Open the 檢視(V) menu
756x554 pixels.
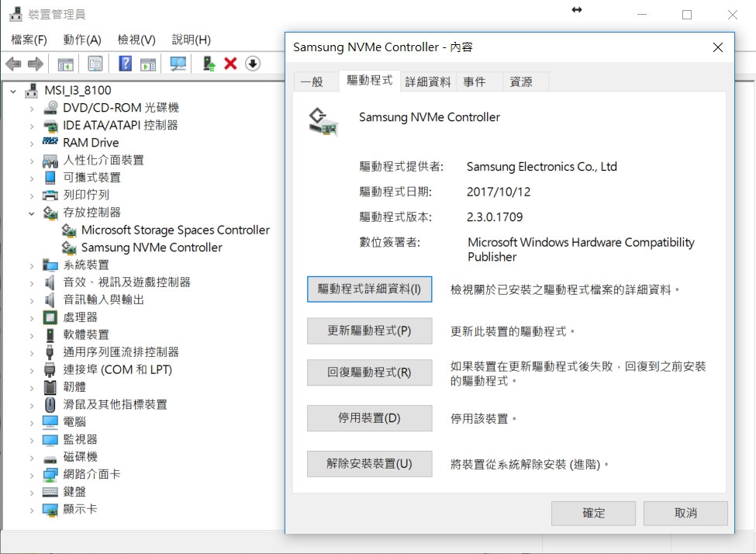(x=136, y=40)
